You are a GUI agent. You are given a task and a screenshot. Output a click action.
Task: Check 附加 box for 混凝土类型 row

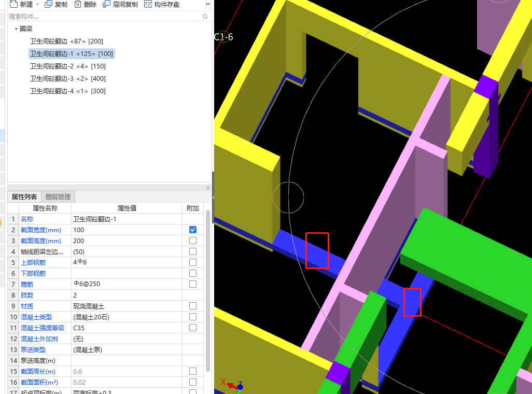click(193, 317)
